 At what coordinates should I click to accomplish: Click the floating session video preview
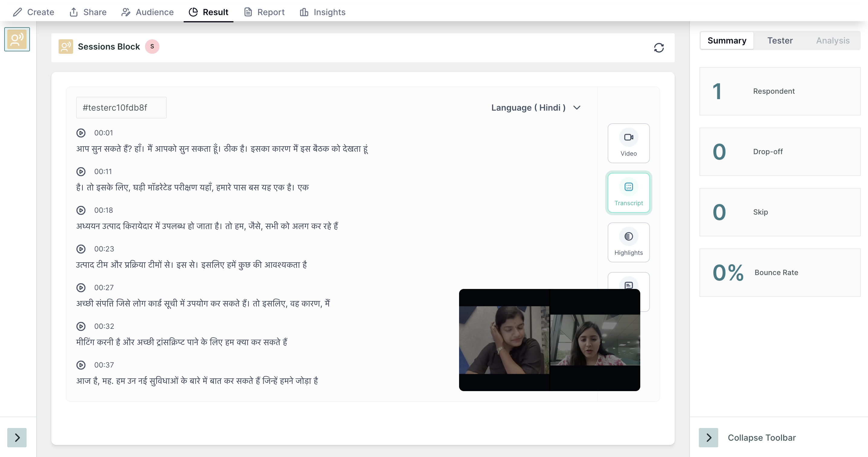click(x=549, y=340)
